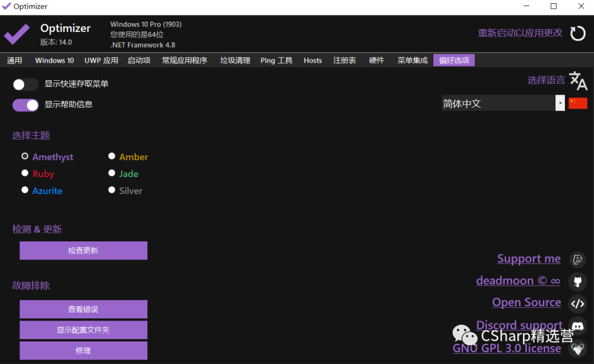This screenshot has height=364, width=594.
Task: Click the .NET Framework 4.8 text
Action: (x=143, y=45)
